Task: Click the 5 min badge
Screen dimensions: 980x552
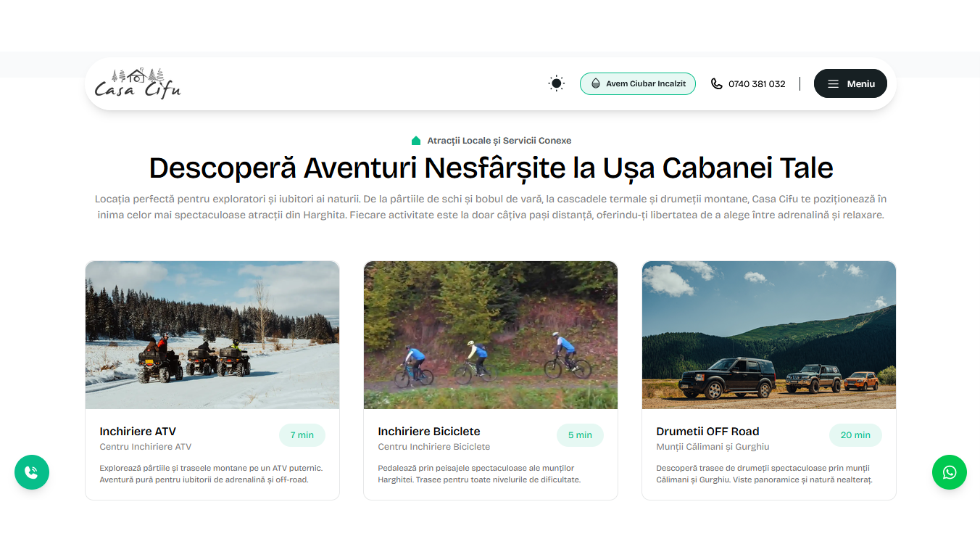Action: pos(580,435)
